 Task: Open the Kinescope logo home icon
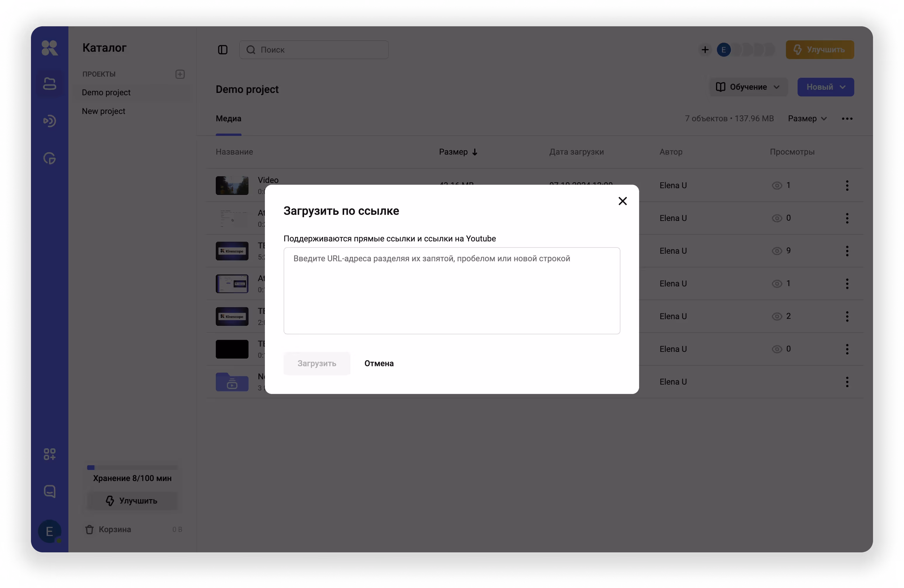coord(49,48)
